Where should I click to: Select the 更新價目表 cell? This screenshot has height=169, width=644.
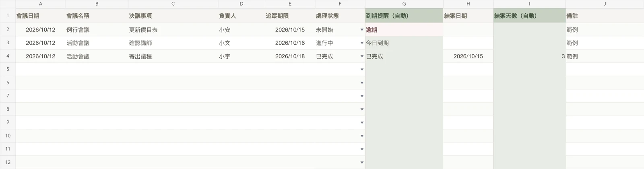click(x=173, y=30)
